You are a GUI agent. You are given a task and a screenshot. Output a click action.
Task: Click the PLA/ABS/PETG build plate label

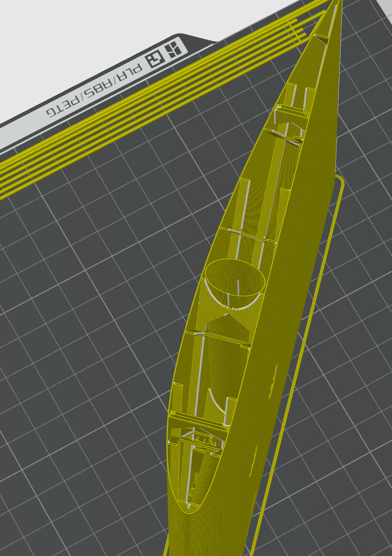(x=94, y=91)
